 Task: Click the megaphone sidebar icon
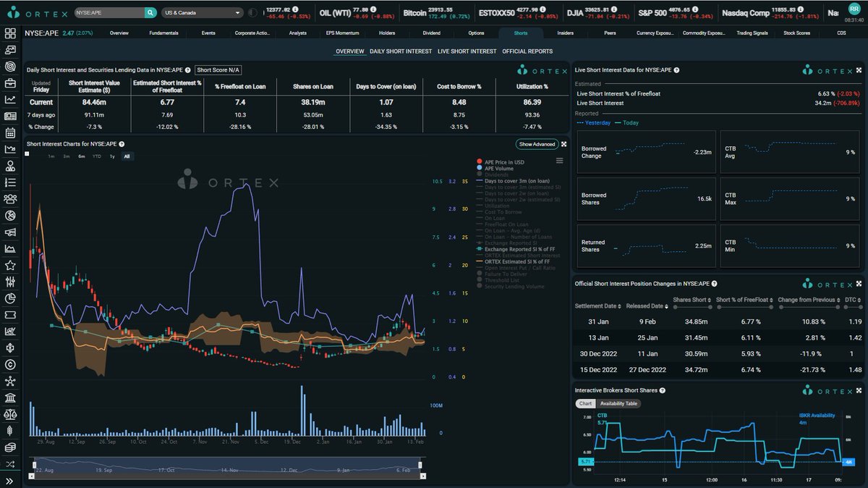tap(10, 232)
